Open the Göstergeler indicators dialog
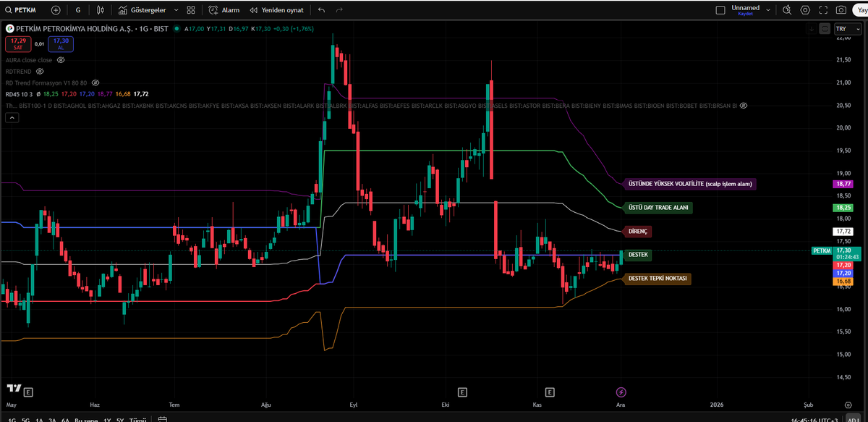Viewport: 868px width, 422px height. (x=142, y=10)
